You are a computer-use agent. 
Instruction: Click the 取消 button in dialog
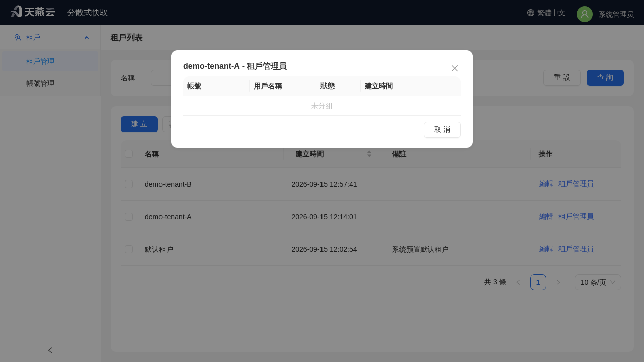(442, 130)
